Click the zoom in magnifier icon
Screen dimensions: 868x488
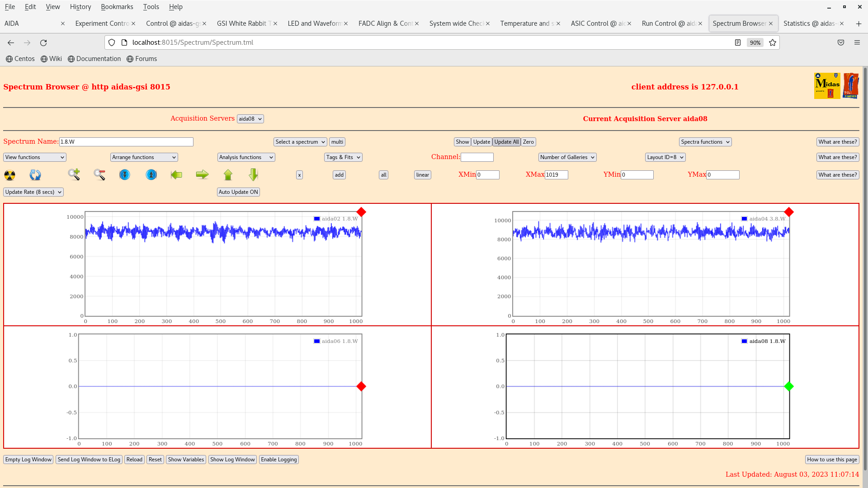click(74, 174)
